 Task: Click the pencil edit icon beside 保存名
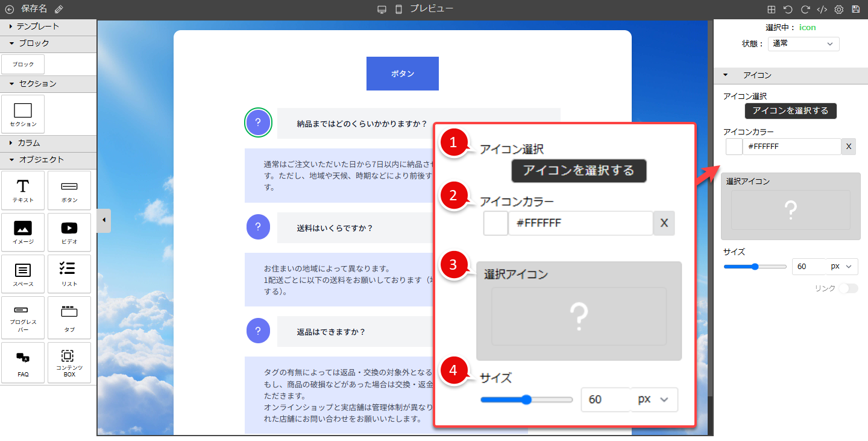58,9
